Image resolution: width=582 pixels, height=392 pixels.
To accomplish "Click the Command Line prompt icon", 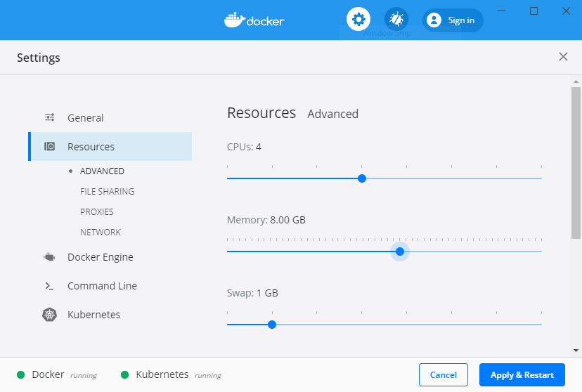I will click(x=49, y=286).
